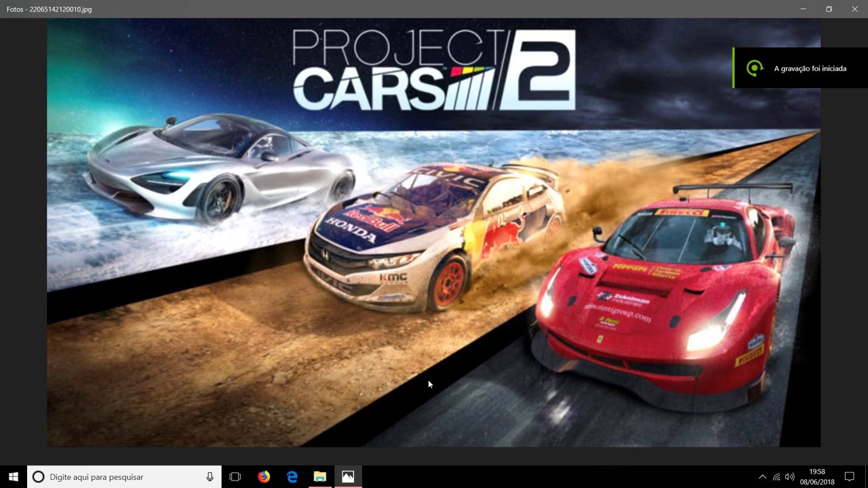This screenshot has height=488, width=868.
Task: Open the volume control icon
Action: click(x=789, y=477)
